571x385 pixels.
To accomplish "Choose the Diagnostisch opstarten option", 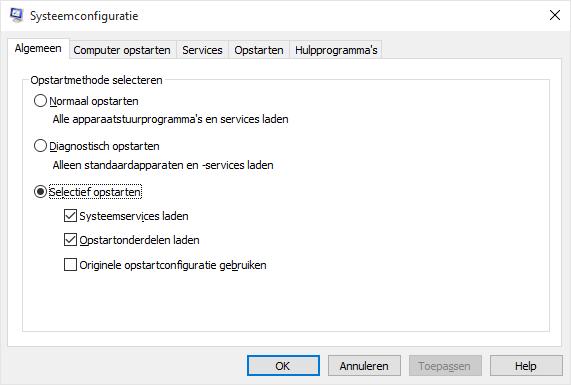I will [40, 146].
